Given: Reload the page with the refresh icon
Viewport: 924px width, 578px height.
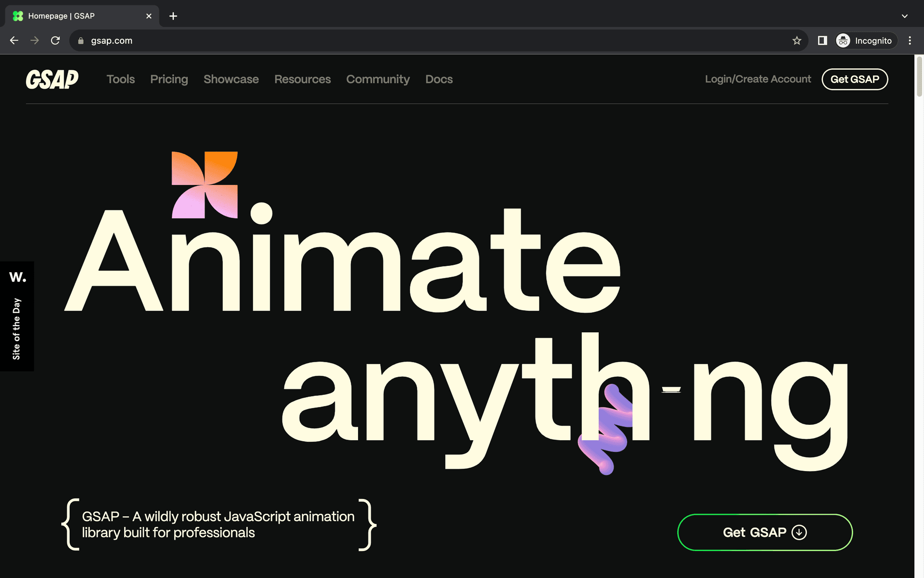Looking at the screenshot, I should [x=55, y=40].
